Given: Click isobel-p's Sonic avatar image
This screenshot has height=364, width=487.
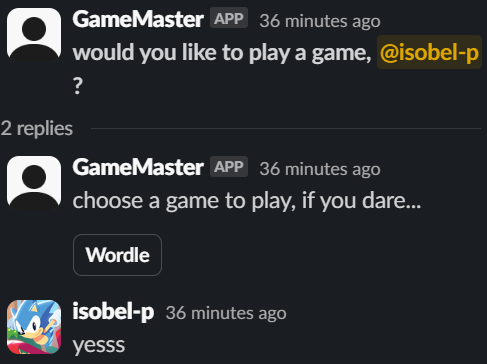Looking at the screenshot, I should click(34, 327).
